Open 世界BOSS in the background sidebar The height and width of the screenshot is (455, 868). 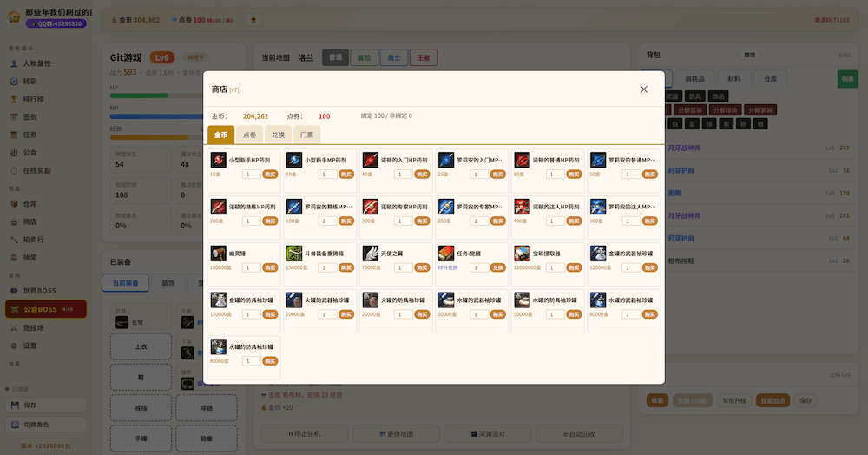39,291
